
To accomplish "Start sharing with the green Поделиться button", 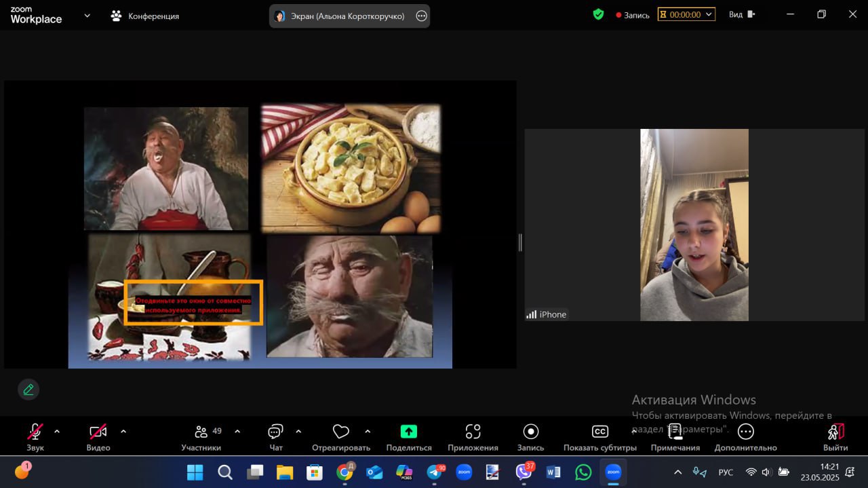I will coord(409,432).
